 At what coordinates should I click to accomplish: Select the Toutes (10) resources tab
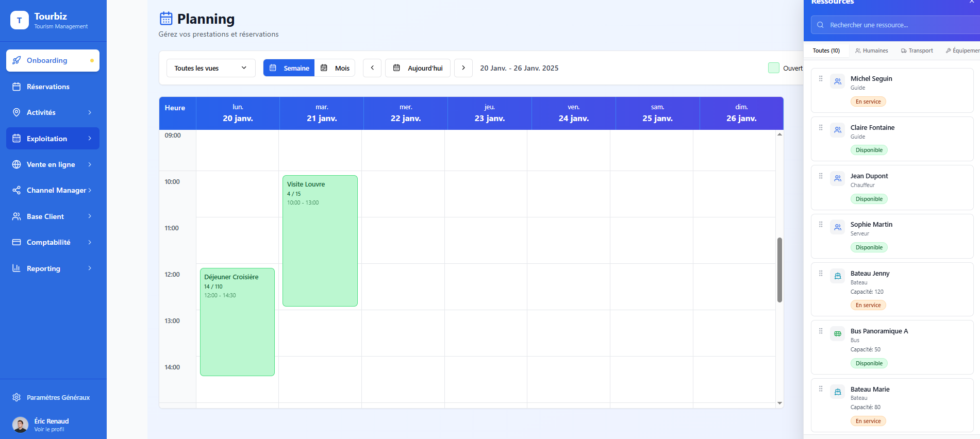point(826,50)
